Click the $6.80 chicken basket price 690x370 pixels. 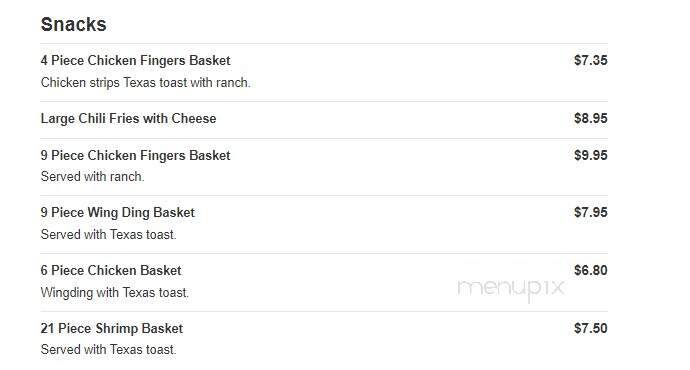(591, 270)
